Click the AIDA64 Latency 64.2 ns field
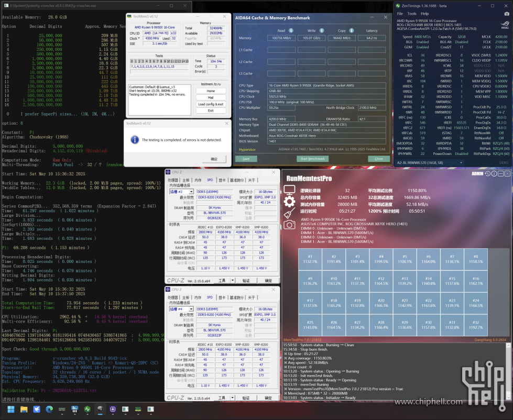The width and height of the screenshot is (513, 420). 372,38
